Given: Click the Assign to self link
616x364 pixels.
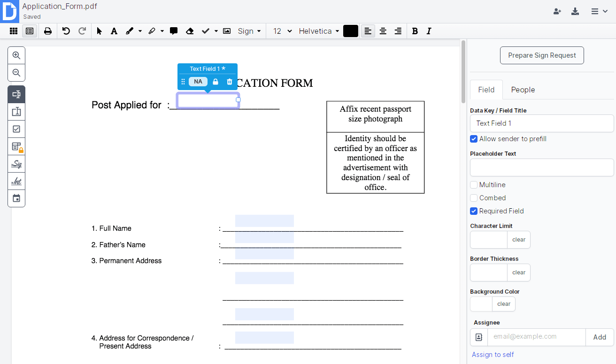Looking at the screenshot, I should 493,355.
